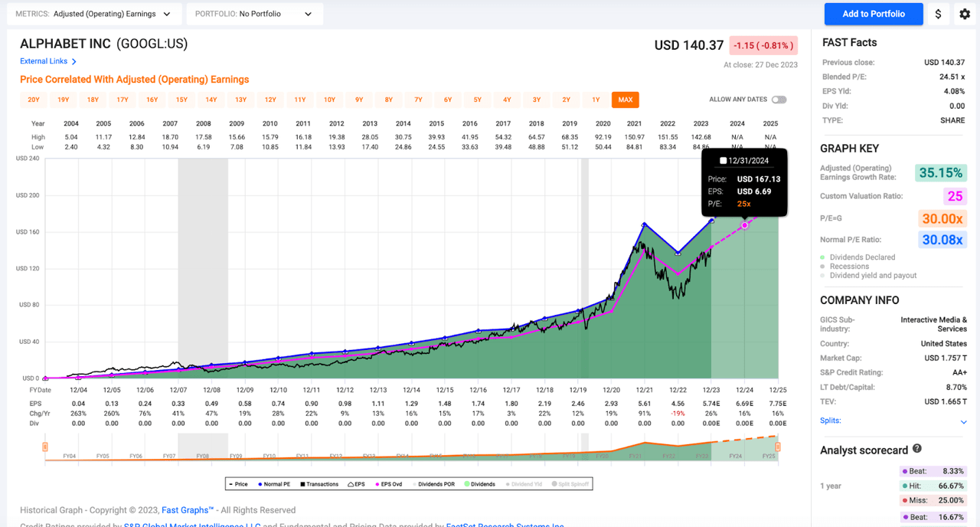Click the EPS triangle icon in the legend
The height and width of the screenshot is (527, 980).
pyautogui.click(x=350, y=484)
